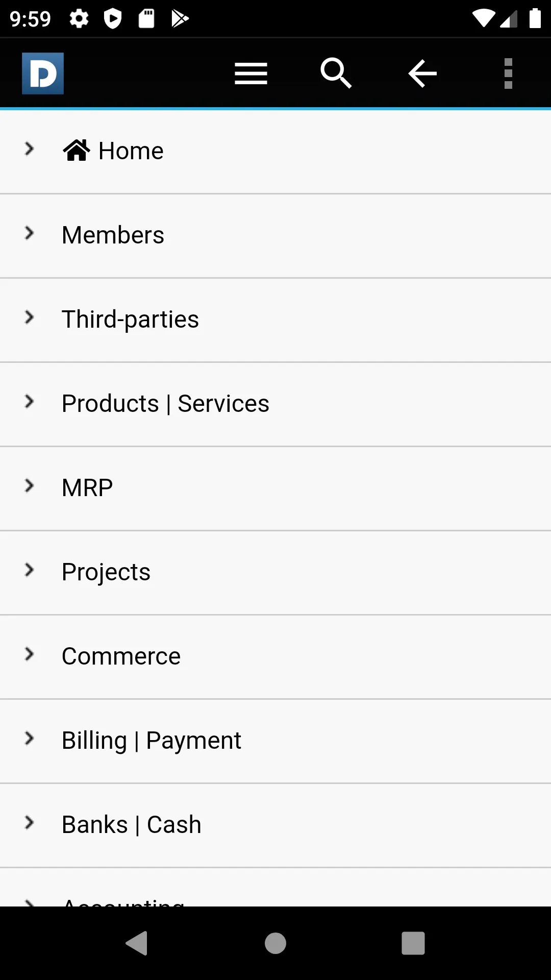Expand the MRP chevron

tap(30, 486)
